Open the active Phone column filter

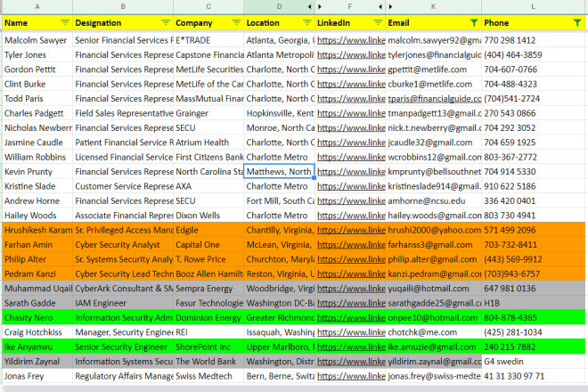coord(577,23)
